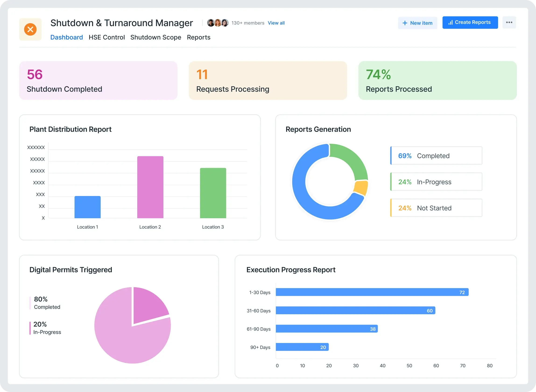Select the 24% Not Started legend item

[x=436, y=208]
